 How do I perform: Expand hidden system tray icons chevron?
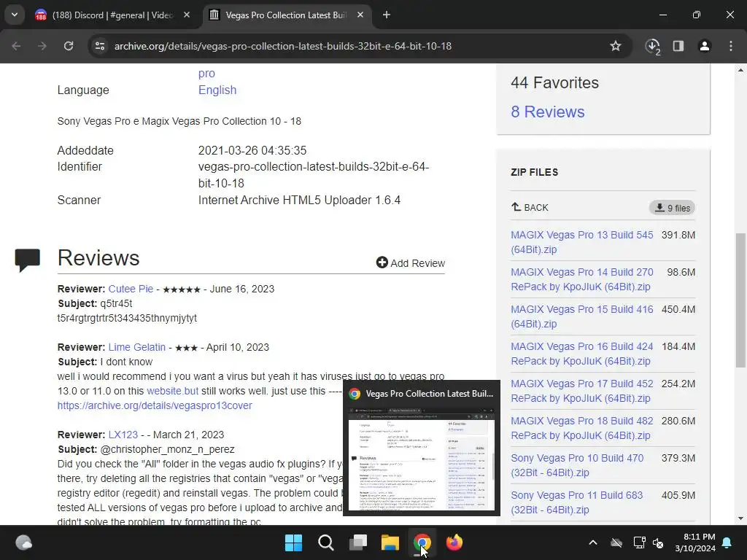pyautogui.click(x=592, y=542)
